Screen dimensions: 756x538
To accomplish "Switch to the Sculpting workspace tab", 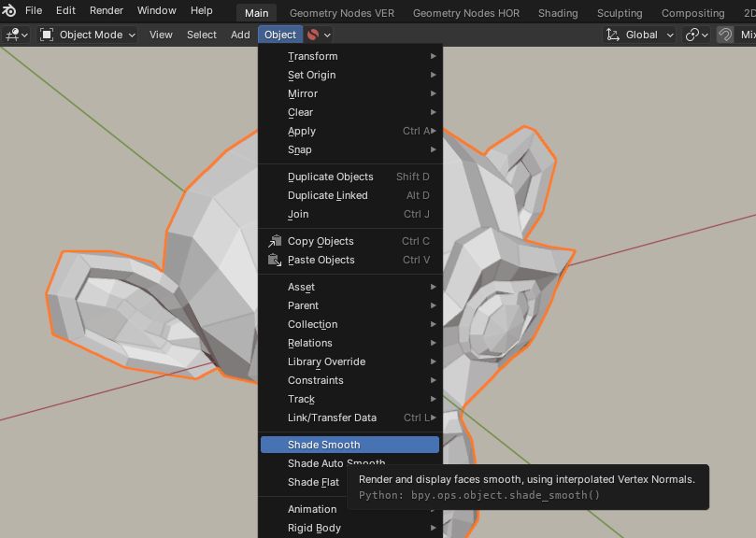I will (620, 13).
